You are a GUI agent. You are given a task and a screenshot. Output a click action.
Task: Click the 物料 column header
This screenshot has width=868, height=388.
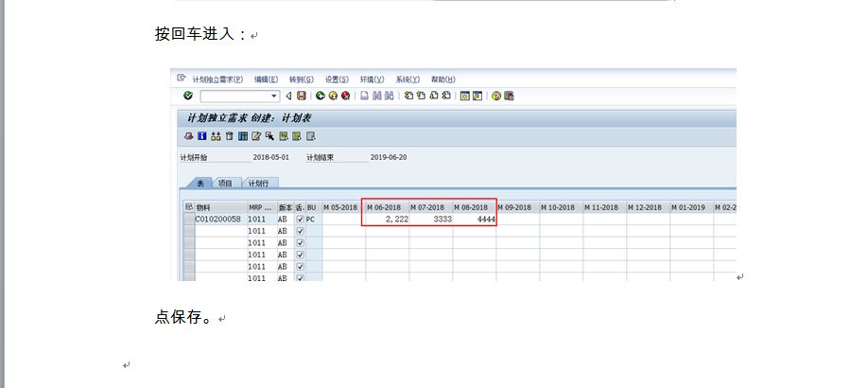click(x=221, y=207)
